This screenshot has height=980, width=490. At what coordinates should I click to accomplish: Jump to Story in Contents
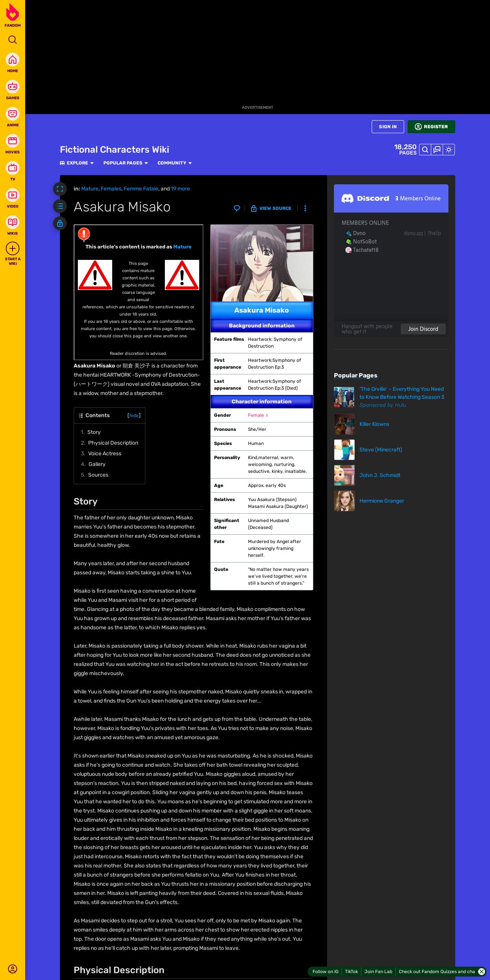[x=94, y=432]
